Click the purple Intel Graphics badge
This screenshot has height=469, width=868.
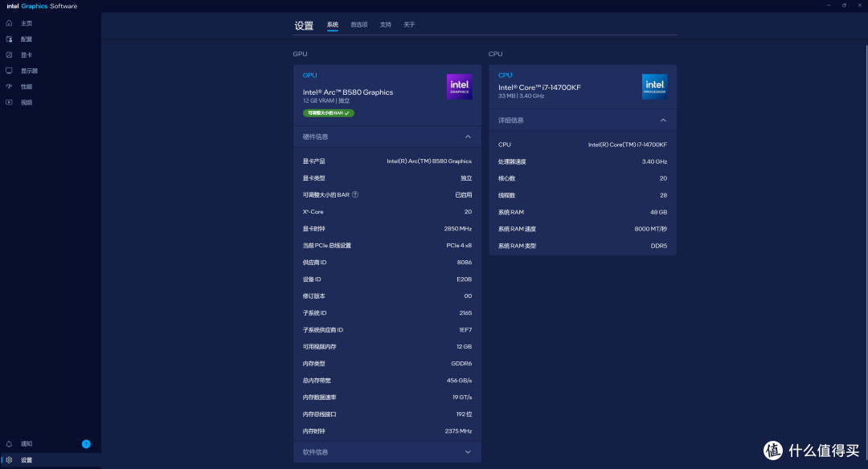tap(460, 87)
